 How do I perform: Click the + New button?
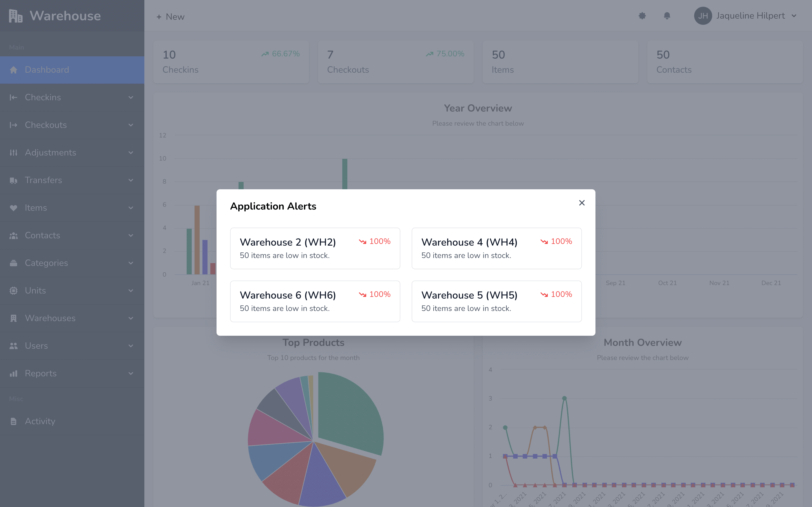tap(171, 16)
